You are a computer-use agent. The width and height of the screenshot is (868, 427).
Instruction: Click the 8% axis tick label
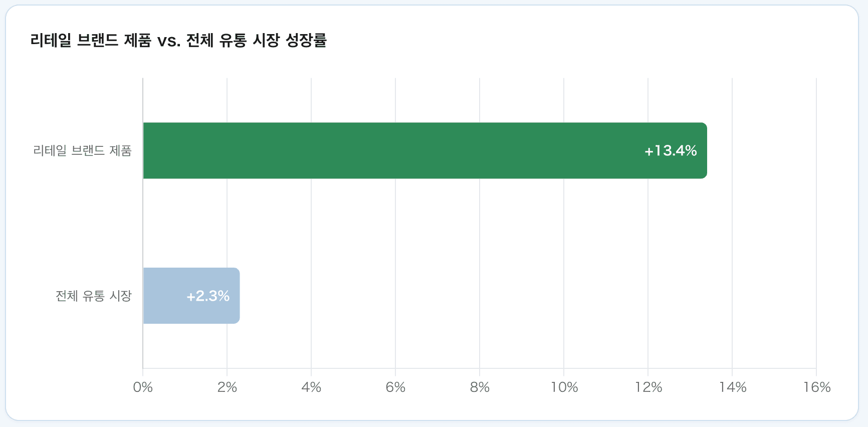pos(480,387)
